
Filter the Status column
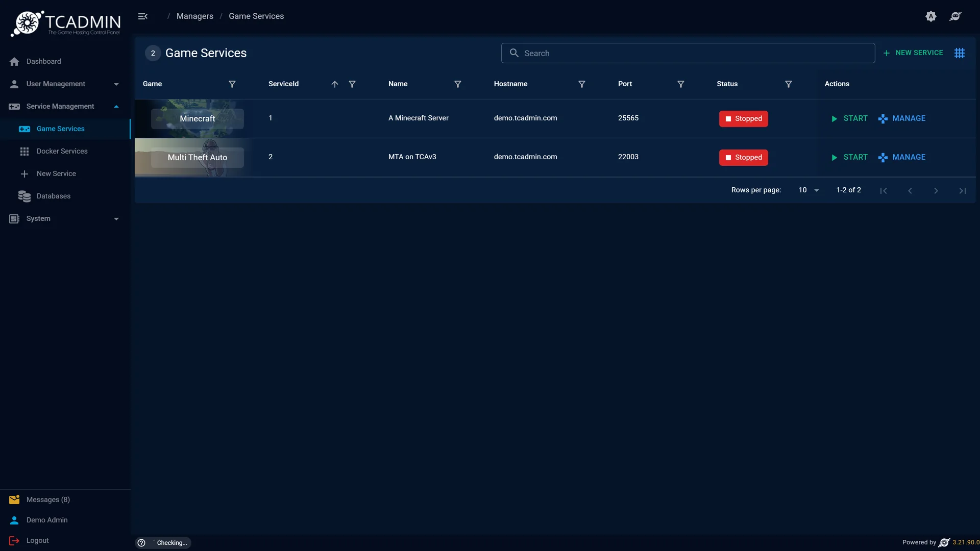tap(789, 84)
